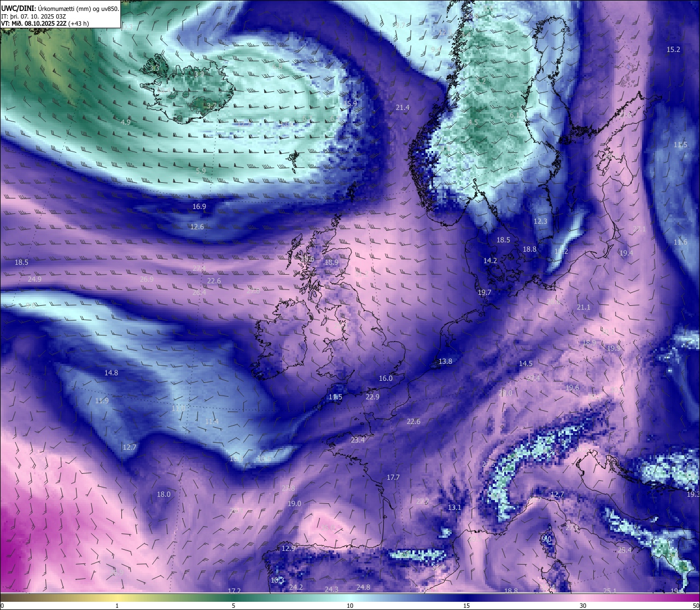Click the 26.9 value on the map
The width and height of the screenshot is (700, 610).
click(147, 280)
